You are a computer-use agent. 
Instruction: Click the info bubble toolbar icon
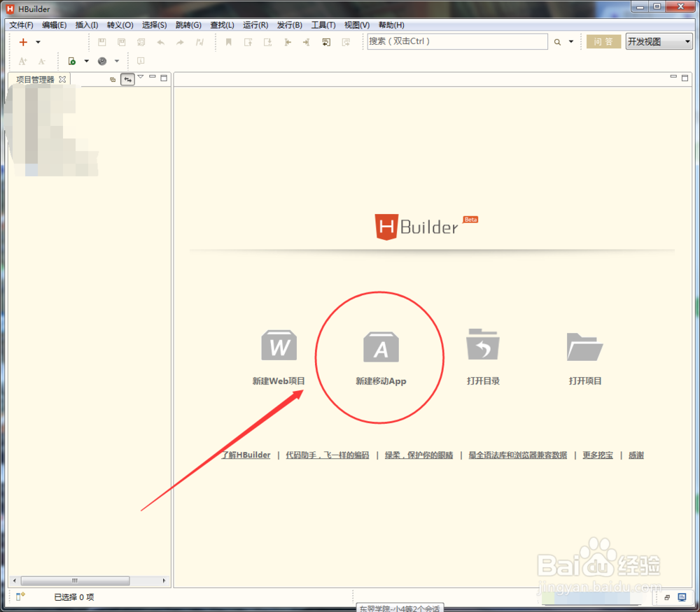click(x=141, y=61)
